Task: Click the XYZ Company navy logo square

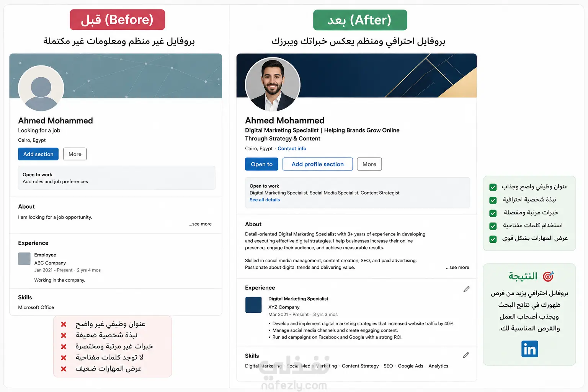Action: 253,305
